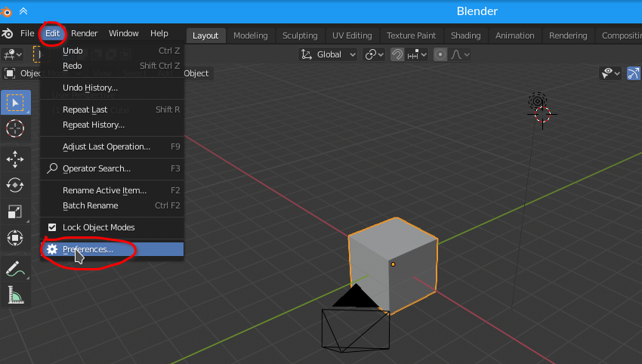
Task: Switch to the Shading workspace tab
Action: pyautogui.click(x=466, y=35)
